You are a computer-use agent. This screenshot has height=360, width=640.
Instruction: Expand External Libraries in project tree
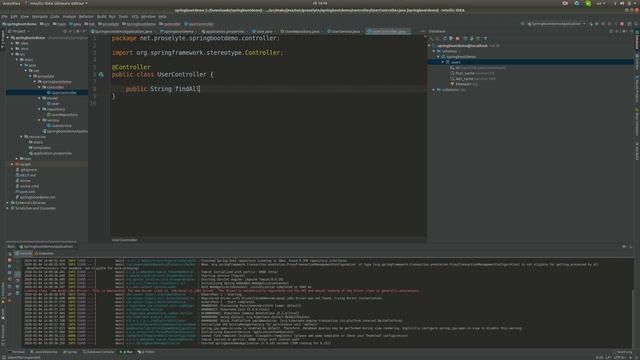point(8,202)
